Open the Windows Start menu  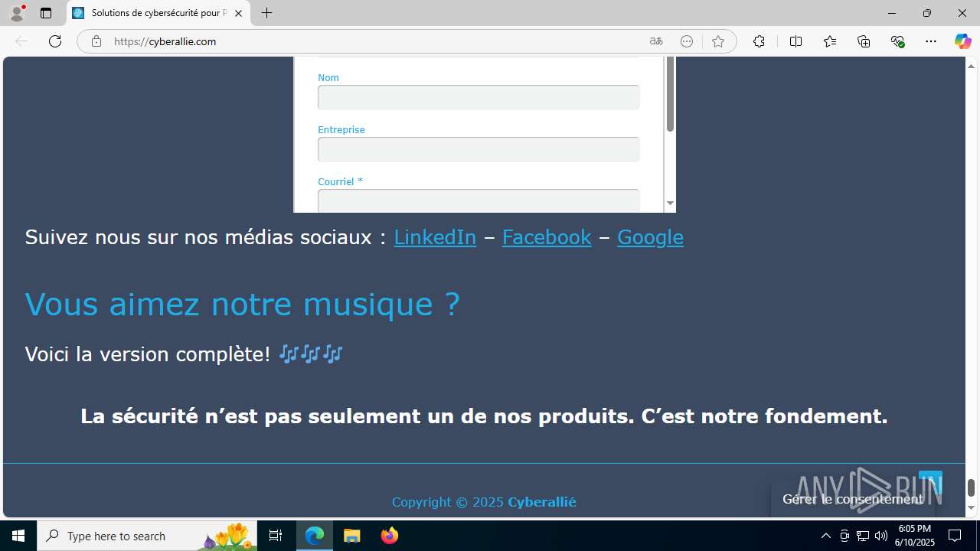18,536
